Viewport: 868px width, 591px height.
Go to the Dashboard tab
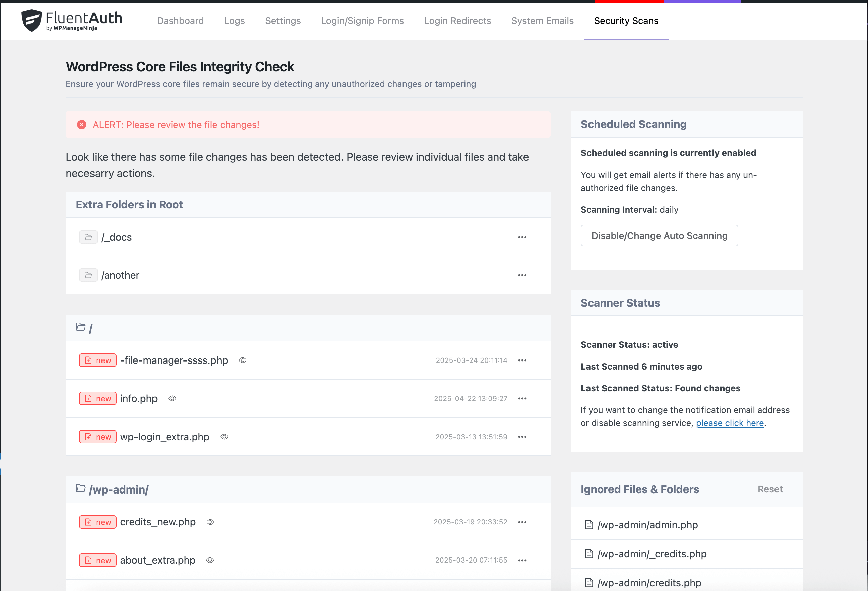[x=180, y=21]
